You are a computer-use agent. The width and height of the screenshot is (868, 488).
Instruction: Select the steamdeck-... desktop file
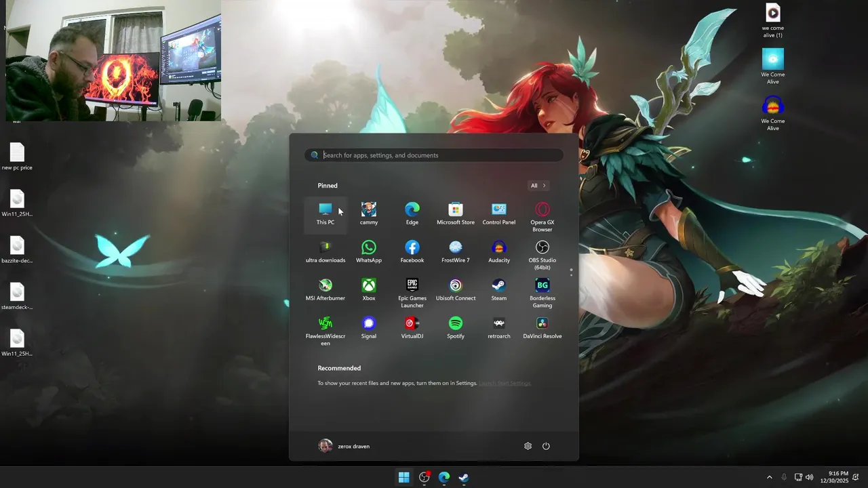(x=17, y=296)
